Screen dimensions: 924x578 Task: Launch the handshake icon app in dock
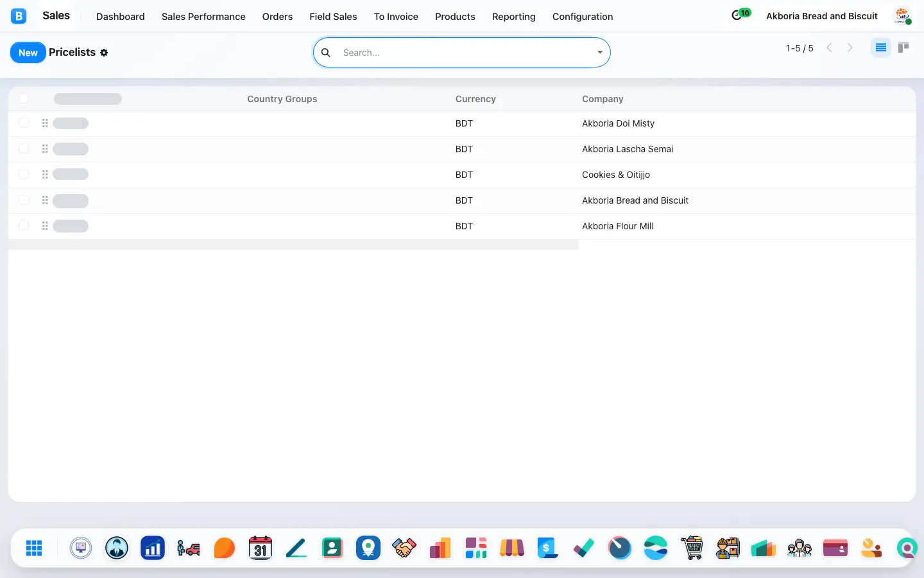(404, 548)
